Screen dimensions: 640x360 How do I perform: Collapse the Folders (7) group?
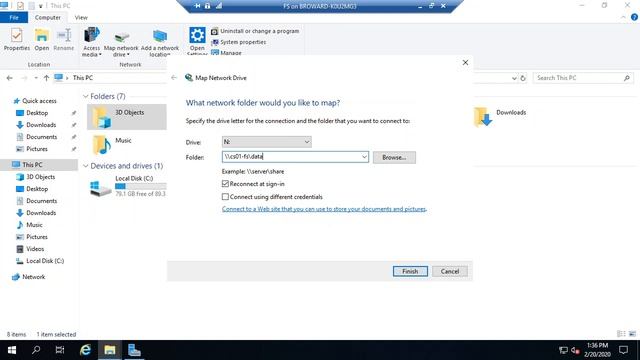(86, 96)
